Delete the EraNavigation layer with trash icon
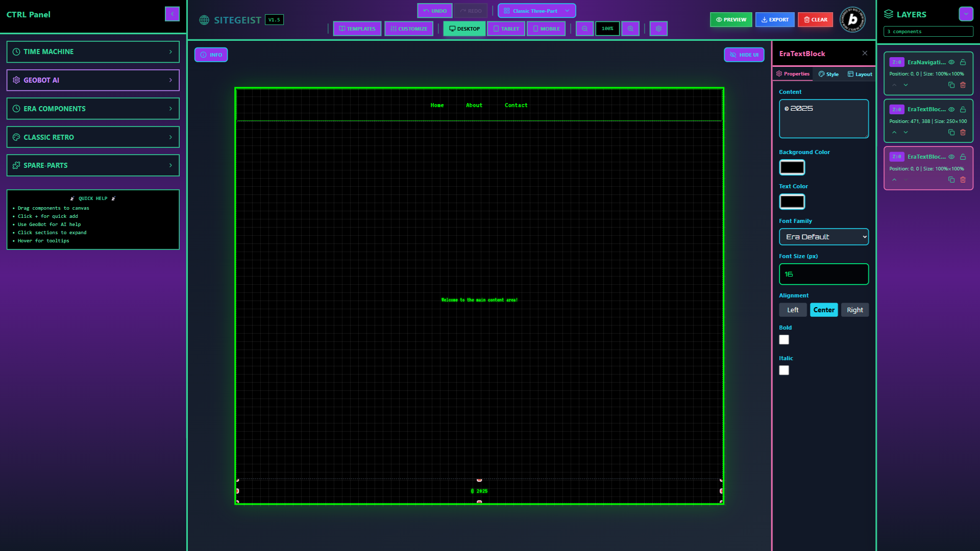Viewport: 980px width, 551px height. [x=963, y=85]
